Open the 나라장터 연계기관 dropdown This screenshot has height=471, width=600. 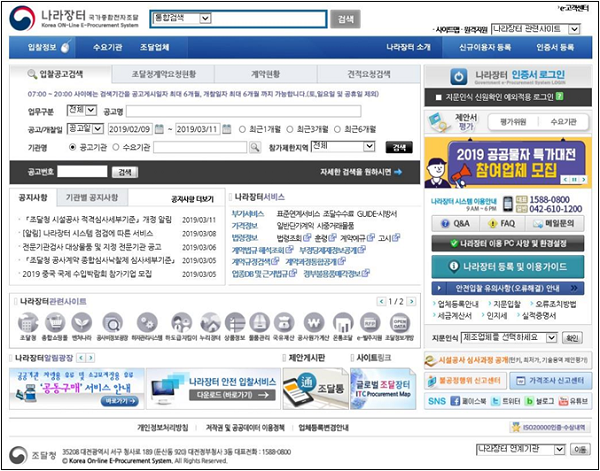click(520, 449)
